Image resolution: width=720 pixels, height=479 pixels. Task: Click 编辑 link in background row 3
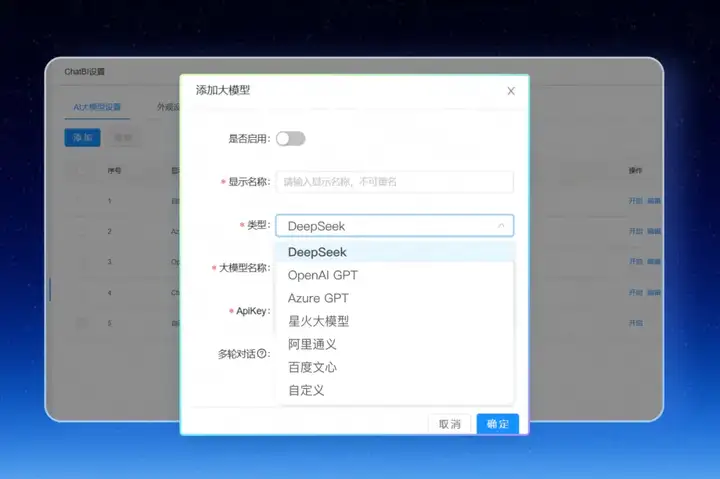[654, 262]
